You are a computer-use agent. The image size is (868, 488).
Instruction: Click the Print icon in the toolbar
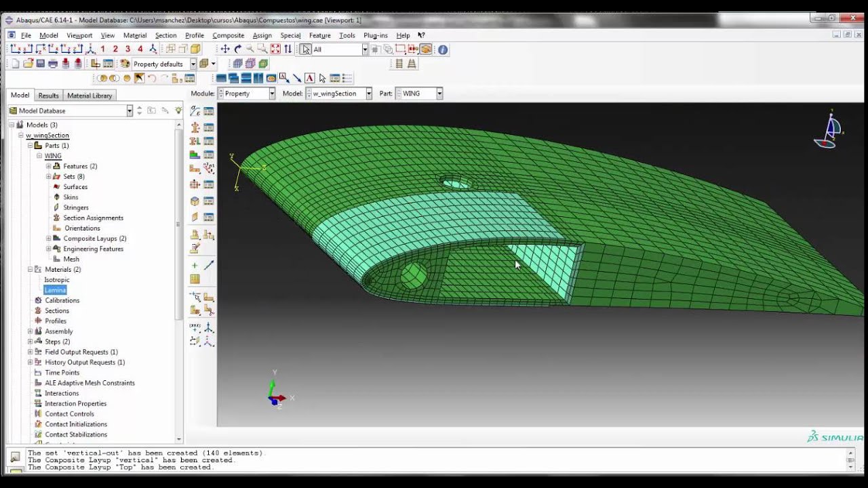[53, 64]
